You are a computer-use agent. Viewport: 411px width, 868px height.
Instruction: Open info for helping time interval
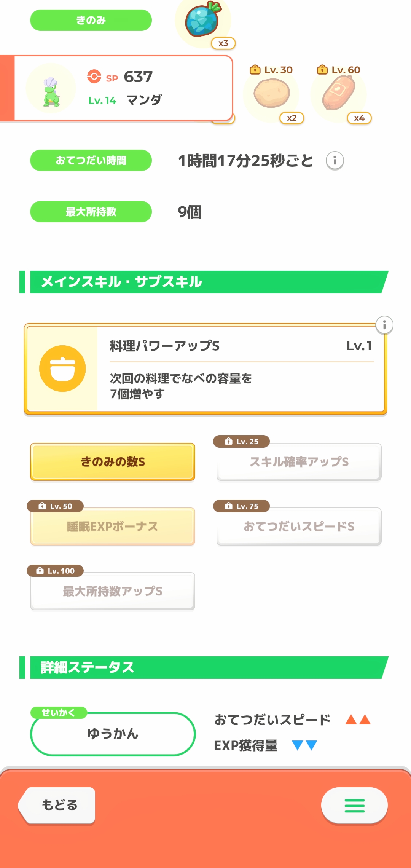tap(335, 161)
